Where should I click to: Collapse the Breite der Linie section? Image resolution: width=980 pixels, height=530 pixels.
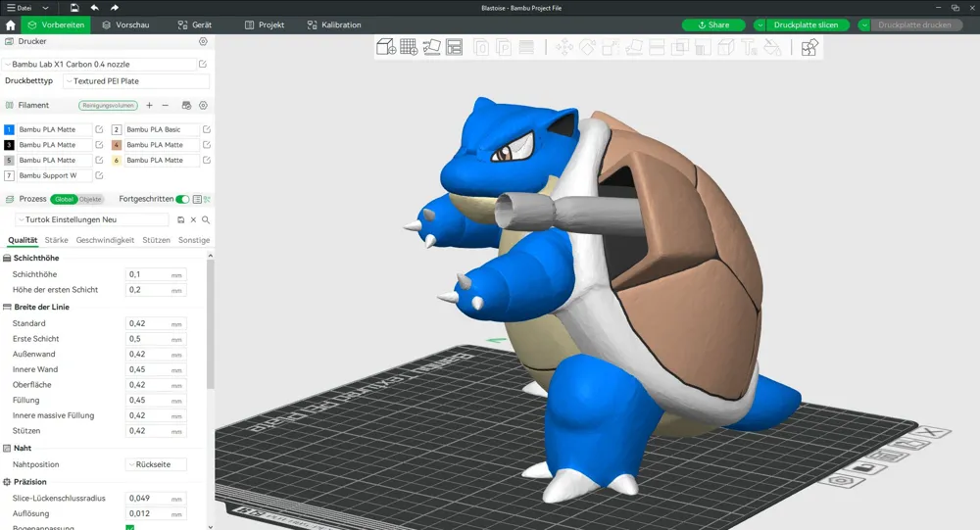pos(36,307)
